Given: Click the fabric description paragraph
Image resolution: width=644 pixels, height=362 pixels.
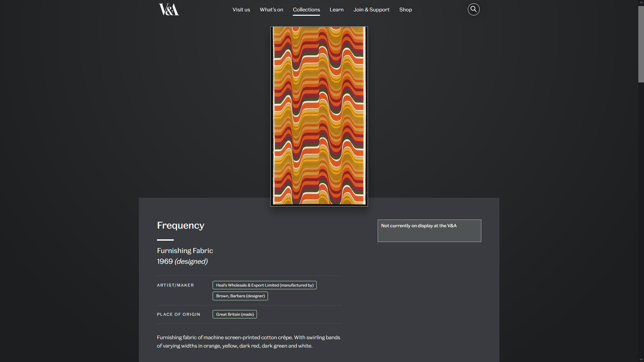Looking at the screenshot, I should point(248,341).
